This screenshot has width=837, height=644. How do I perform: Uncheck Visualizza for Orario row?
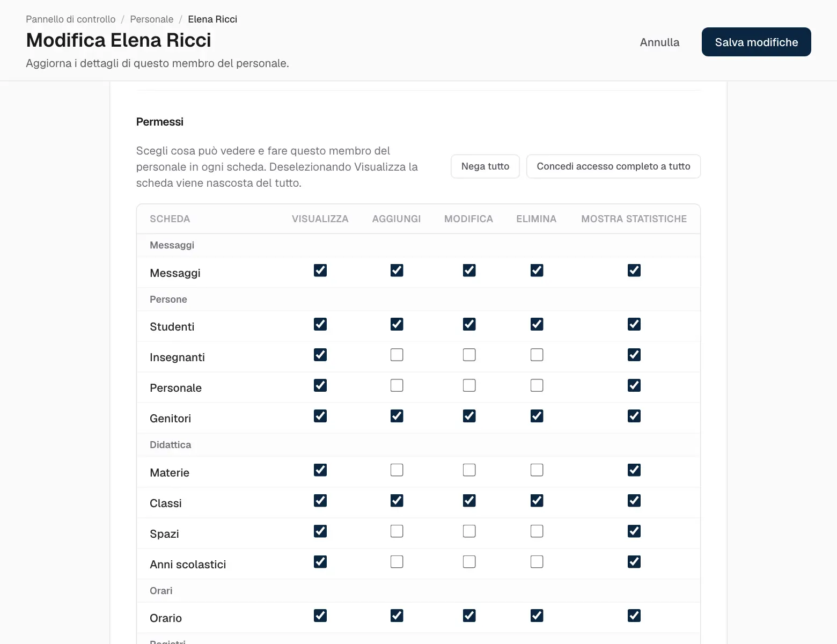pyautogui.click(x=320, y=616)
